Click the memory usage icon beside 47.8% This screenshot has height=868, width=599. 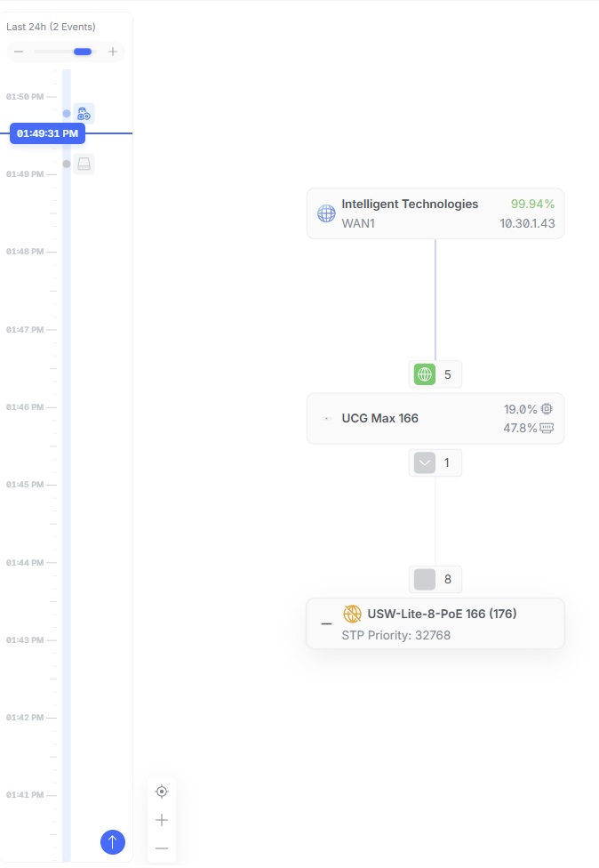click(x=547, y=428)
